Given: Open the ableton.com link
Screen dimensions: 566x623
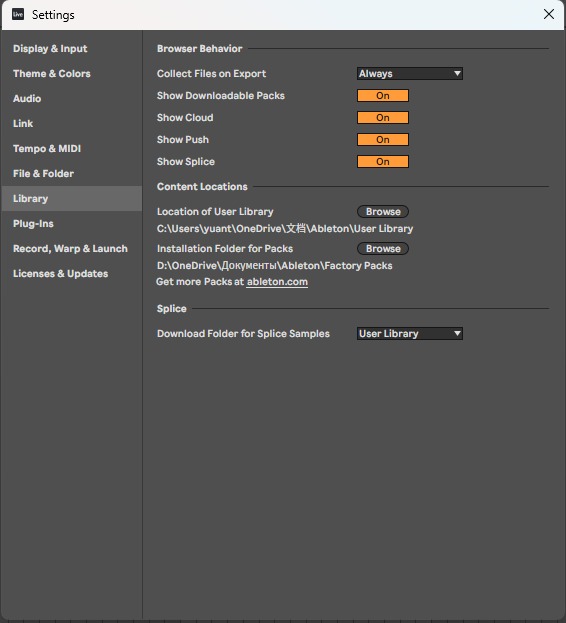Looking at the screenshot, I should (277, 282).
